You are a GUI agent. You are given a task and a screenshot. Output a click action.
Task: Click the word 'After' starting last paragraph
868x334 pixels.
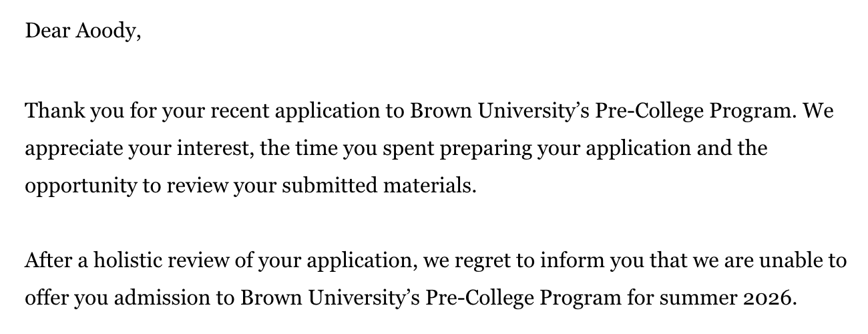click(49, 259)
